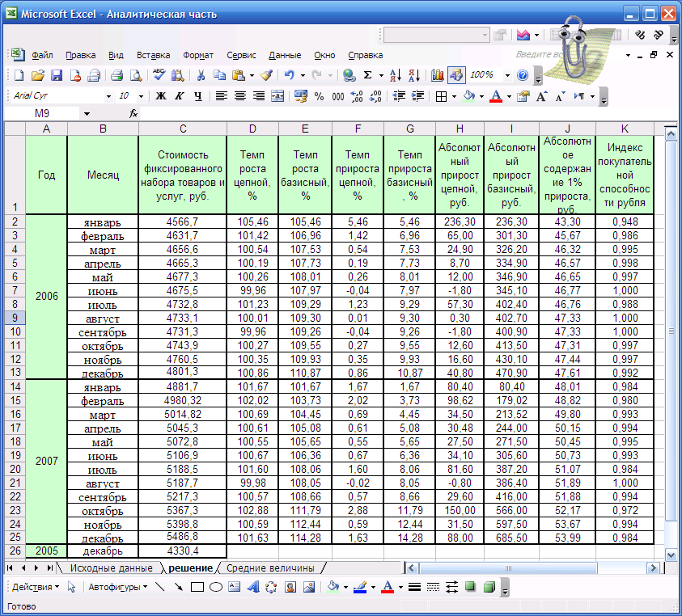This screenshot has width=682, height=616.
Task: Select the Rectangle drawing tool
Action: pyautogui.click(x=197, y=587)
